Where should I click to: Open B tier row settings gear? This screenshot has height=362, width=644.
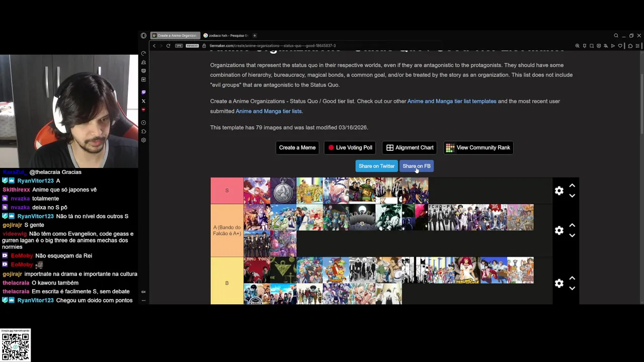coord(559,283)
